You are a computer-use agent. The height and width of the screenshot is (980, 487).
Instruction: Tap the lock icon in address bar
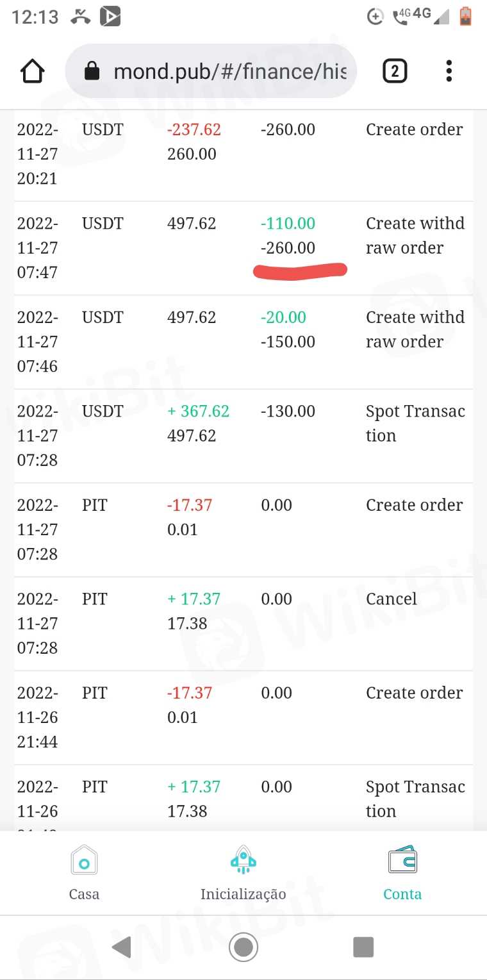click(x=92, y=71)
